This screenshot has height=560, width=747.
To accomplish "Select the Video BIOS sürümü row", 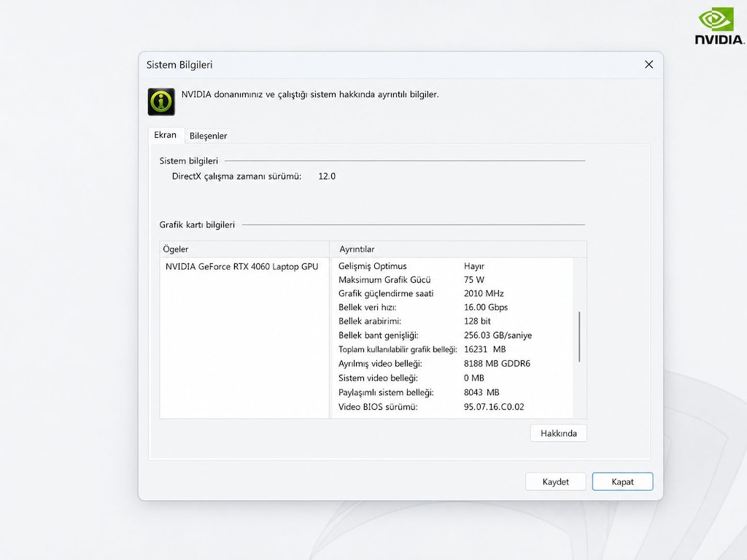I will coord(452,407).
